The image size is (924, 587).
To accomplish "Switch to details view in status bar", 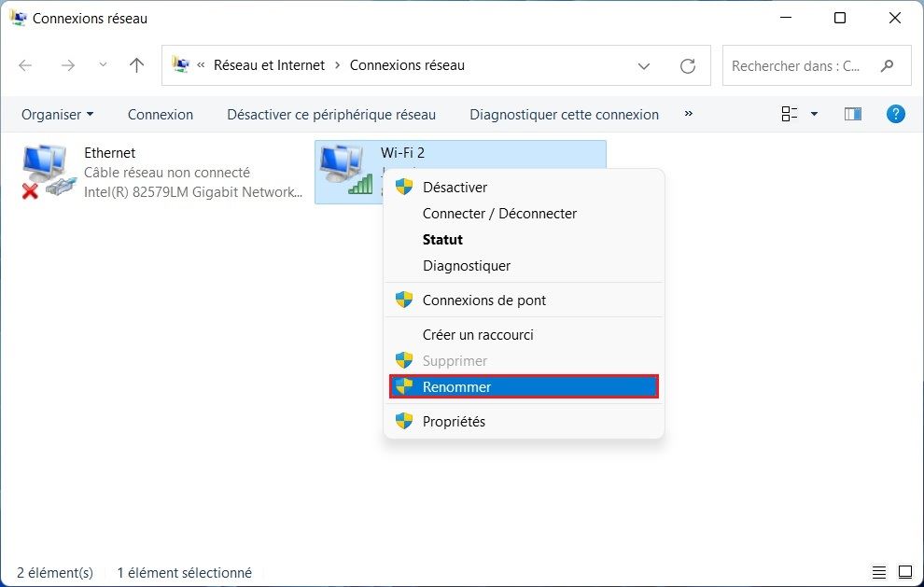I will pyautogui.click(x=879, y=572).
